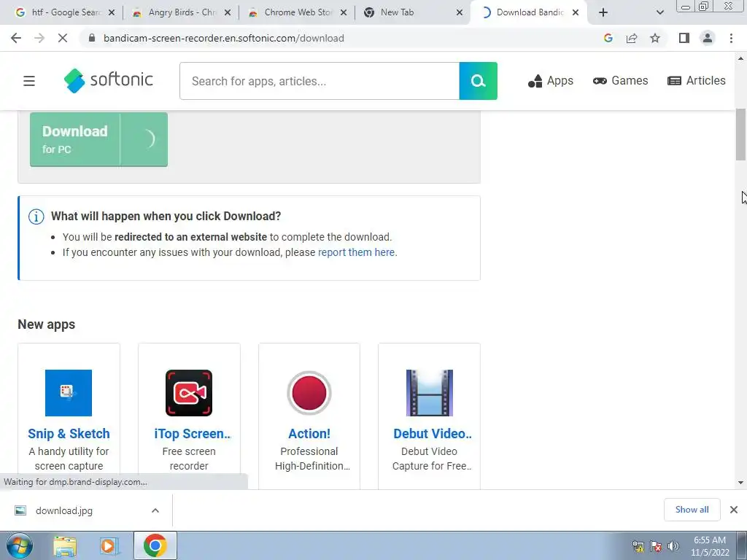Screen dimensions: 747x560
Task: View site lock information
Action: click(93, 38)
